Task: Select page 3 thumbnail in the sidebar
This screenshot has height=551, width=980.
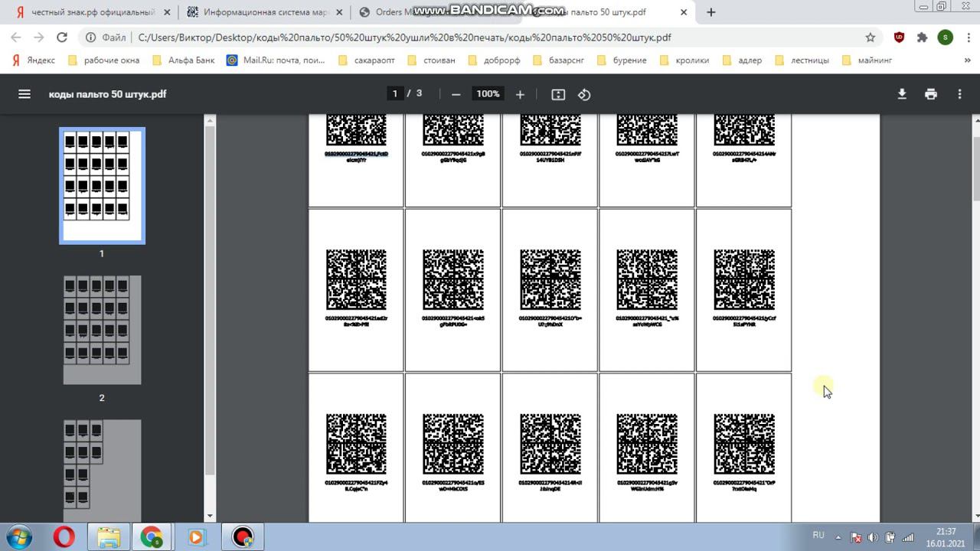Action: (102, 471)
